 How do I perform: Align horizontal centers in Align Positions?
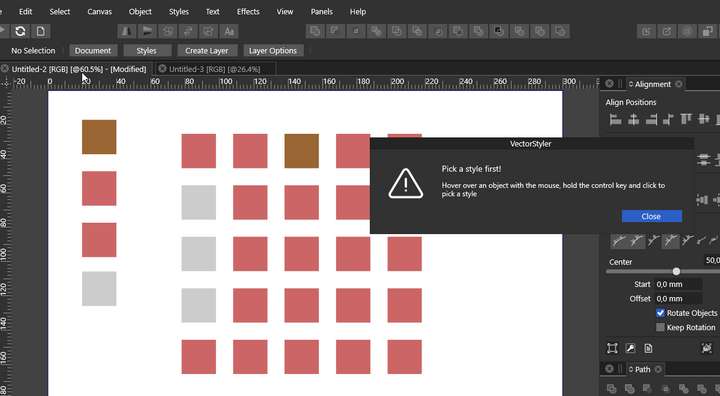tap(633, 120)
